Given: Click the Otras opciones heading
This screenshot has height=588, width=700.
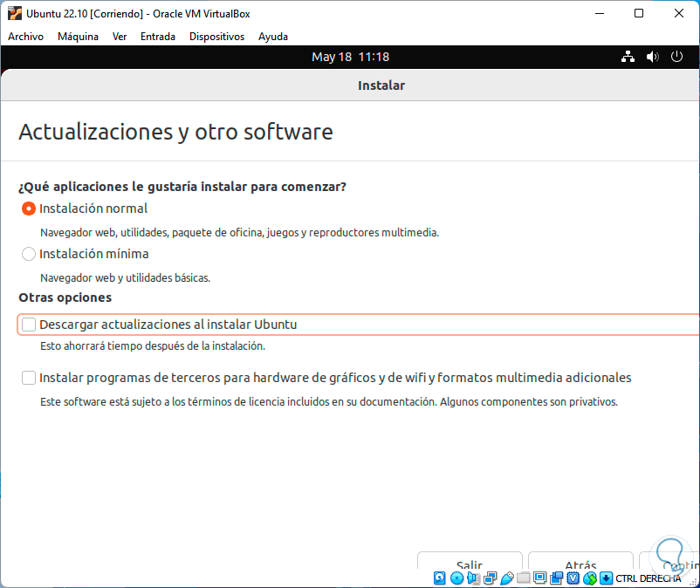Looking at the screenshot, I should [x=65, y=297].
